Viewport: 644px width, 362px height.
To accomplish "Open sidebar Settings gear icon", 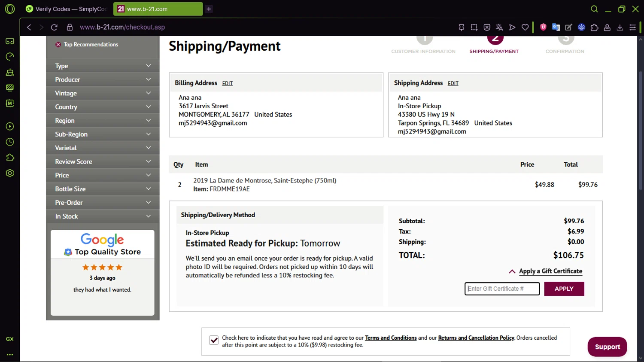I will [x=10, y=173].
